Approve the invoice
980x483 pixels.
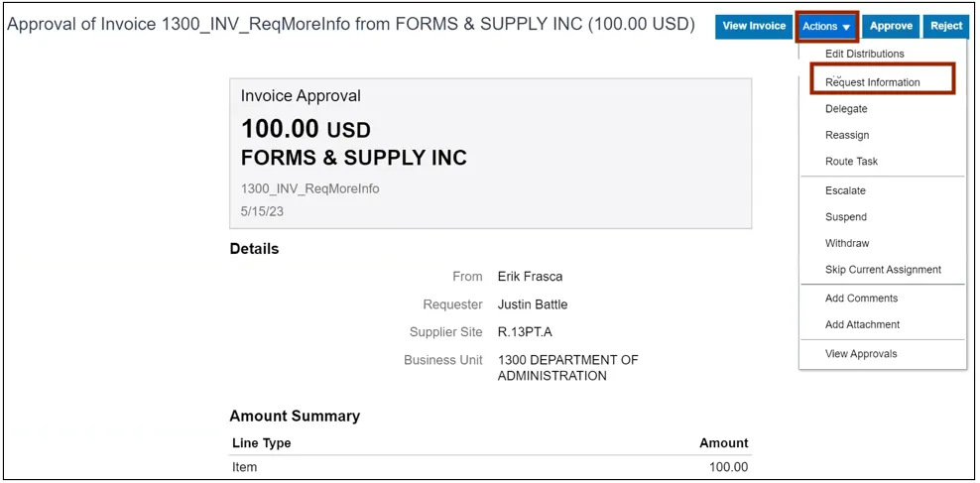click(891, 27)
